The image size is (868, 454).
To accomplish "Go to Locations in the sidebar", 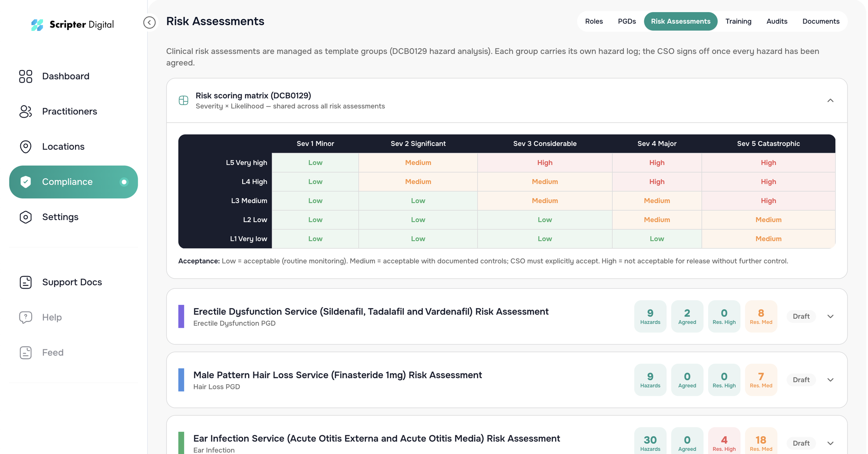I will pyautogui.click(x=73, y=146).
